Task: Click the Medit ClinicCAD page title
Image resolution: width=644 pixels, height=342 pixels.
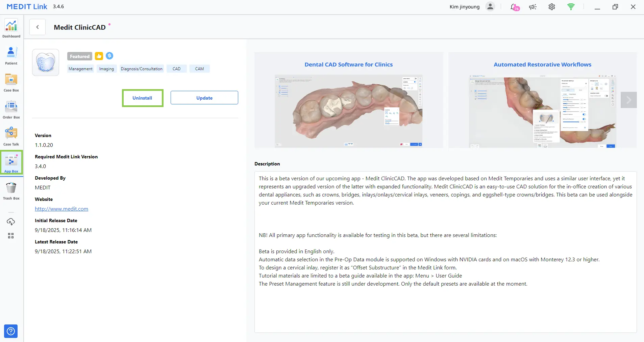Action: pos(80,27)
